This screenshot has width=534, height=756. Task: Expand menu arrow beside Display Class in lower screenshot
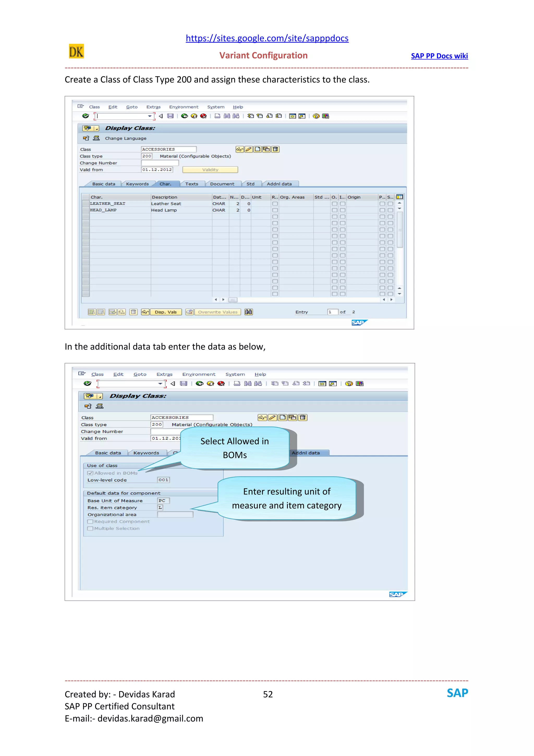point(100,396)
